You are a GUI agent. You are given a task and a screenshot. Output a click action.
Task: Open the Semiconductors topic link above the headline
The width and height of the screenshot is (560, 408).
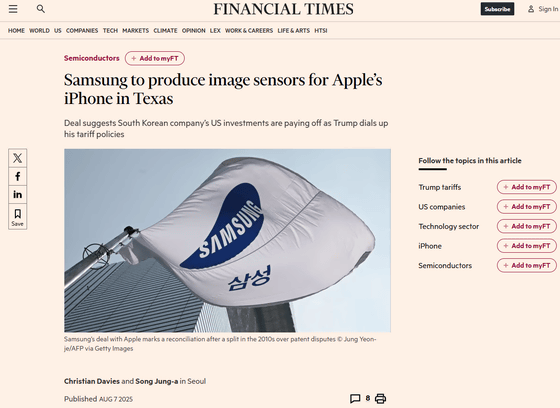pos(92,58)
